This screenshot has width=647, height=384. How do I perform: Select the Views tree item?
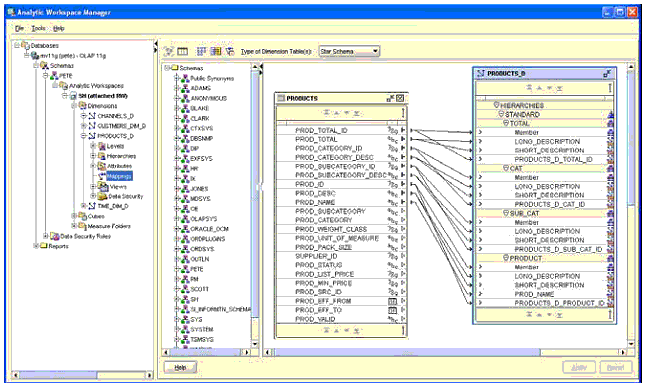[x=118, y=186]
